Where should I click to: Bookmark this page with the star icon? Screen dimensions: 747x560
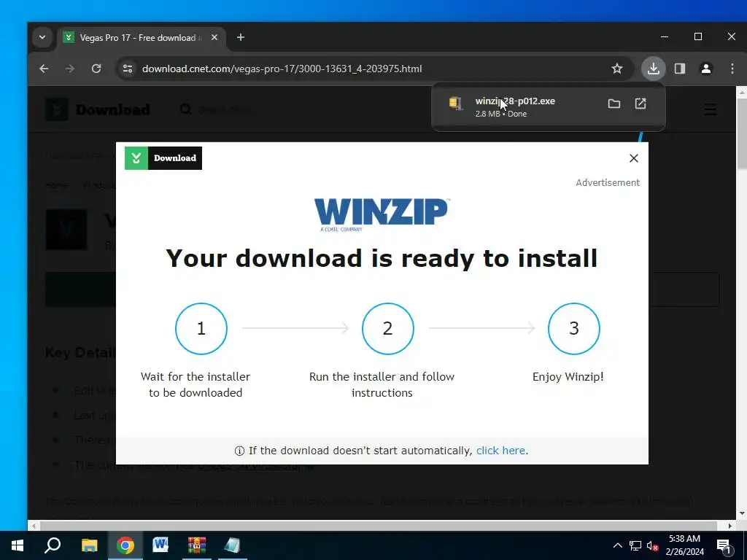pyautogui.click(x=617, y=69)
